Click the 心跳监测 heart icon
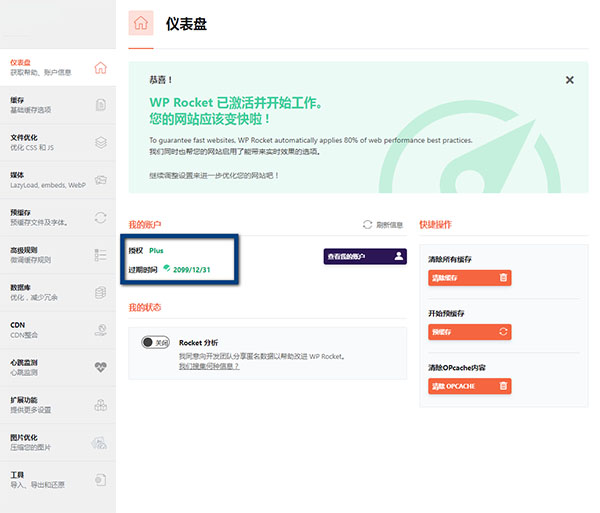This screenshot has height=513, width=600. coord(100,366)
